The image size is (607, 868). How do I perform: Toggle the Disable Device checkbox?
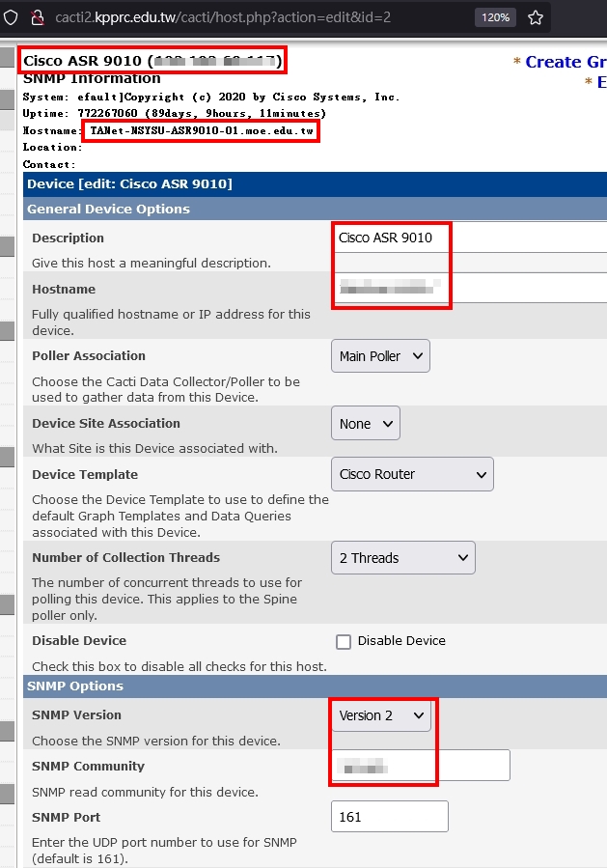pyautogui.click(x=344, y=642)
